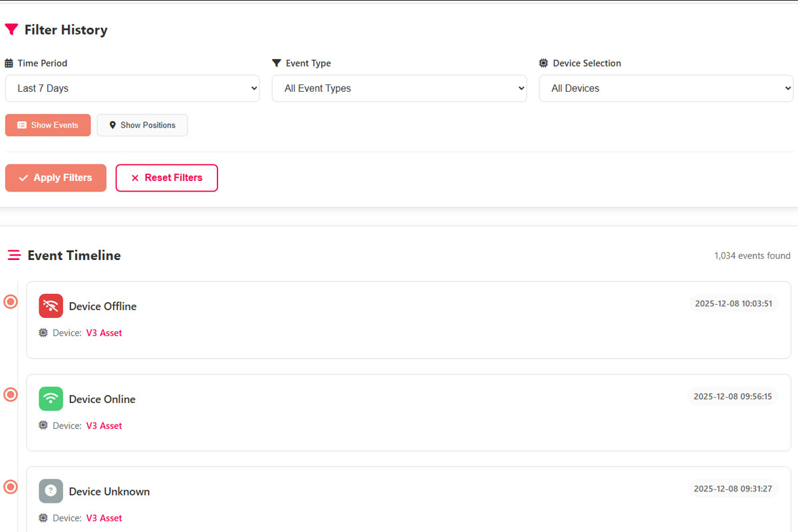Click the green Device Online wifi icon

[x=51, y=399]
